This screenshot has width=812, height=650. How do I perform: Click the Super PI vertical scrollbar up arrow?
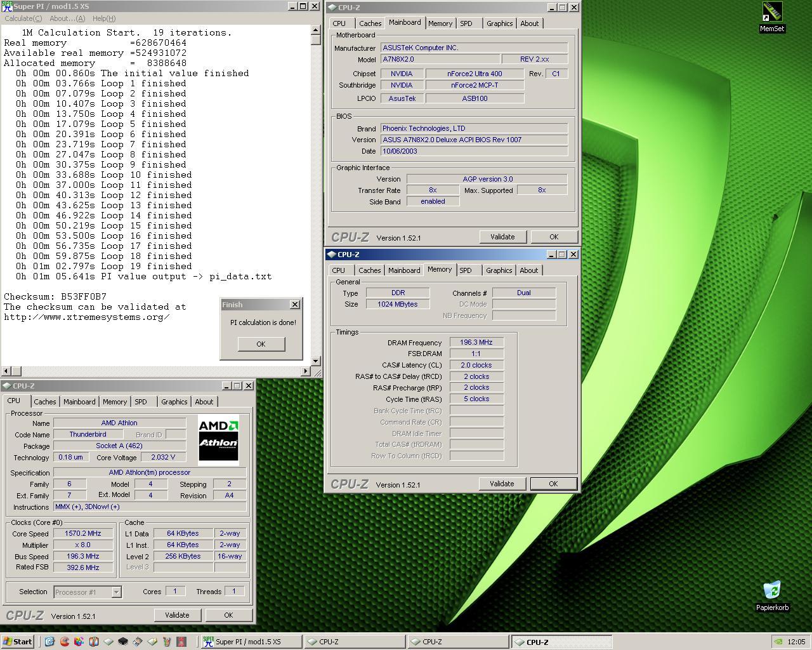(x=316, y=30)
